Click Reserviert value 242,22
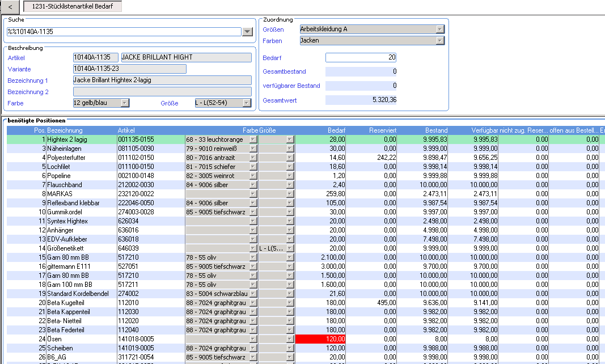605x364 pixels. [387, 158]
